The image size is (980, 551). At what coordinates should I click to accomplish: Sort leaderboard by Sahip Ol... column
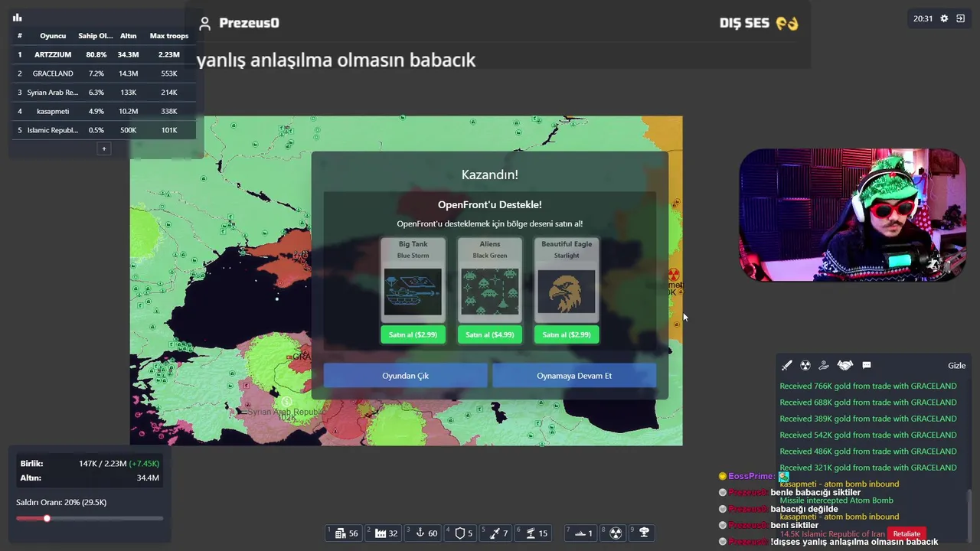click(96, 36)
